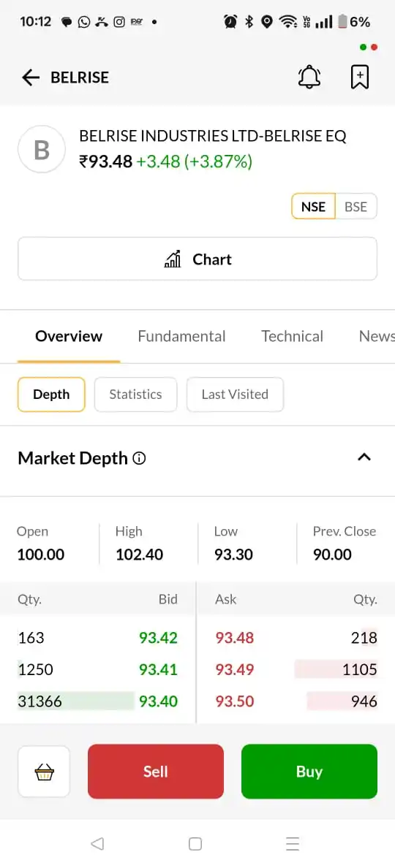Set a price alert with the bell icon
Image resolution: width=395 pixels, height=868 pixels.
click(309, 77)
